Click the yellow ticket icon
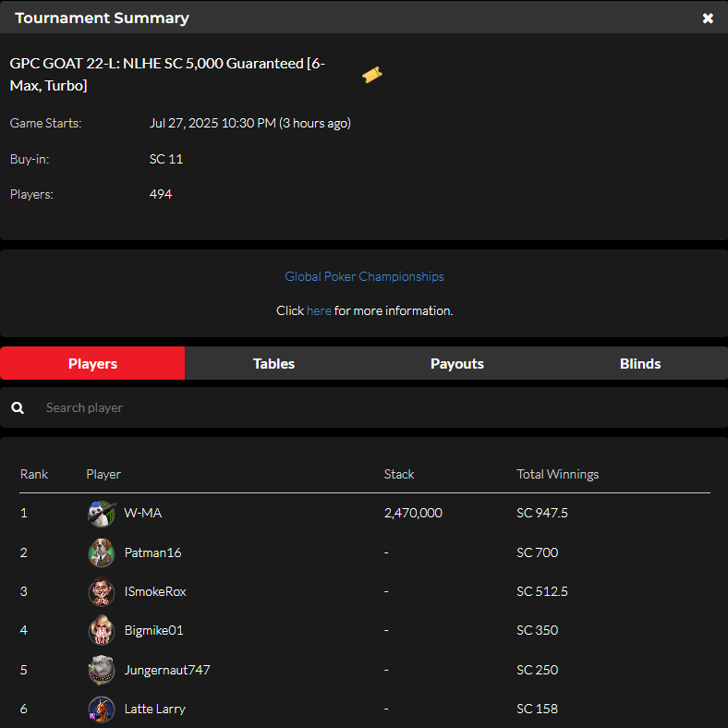The height and width of the screenshot is (728, 728). pyautogui.click(x=372, y=74)
